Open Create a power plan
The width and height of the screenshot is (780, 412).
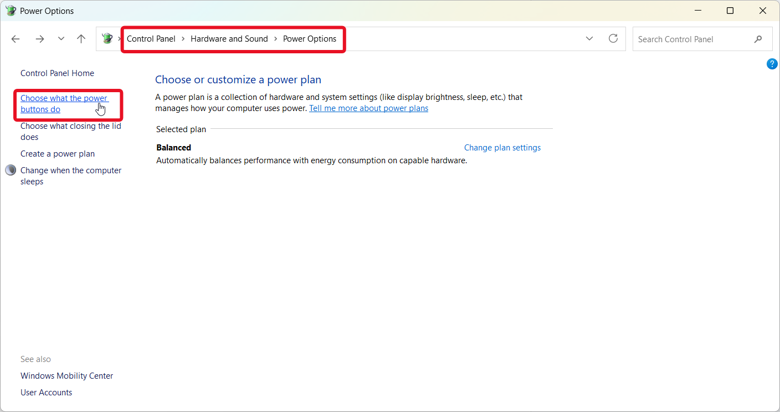coord(57,154)
